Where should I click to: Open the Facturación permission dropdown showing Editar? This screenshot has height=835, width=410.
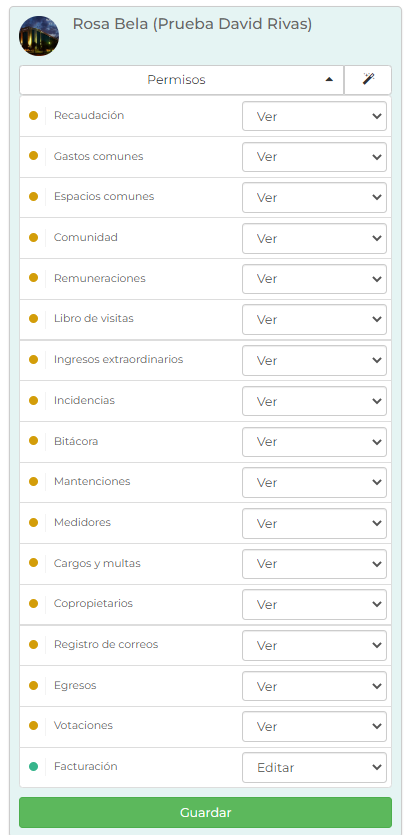pos(314,767)
